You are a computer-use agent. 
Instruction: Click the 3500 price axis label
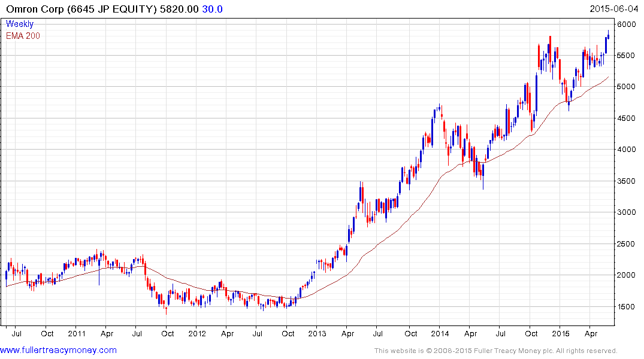(x=627, y=181)
